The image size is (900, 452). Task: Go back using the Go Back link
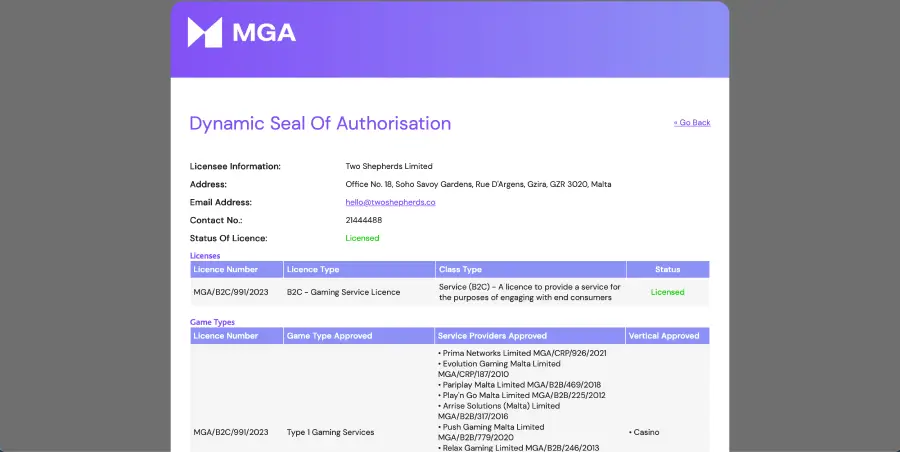692,122
